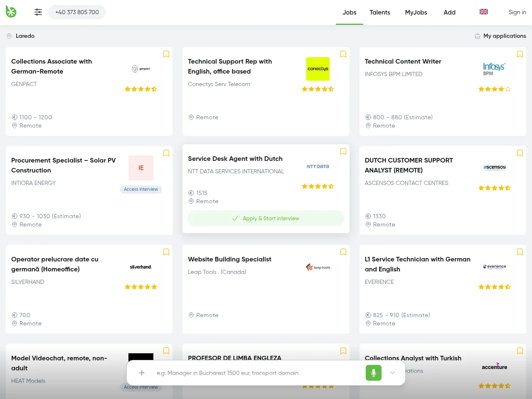
Task: Bookmark the Collections Associate with German-Remote job
Action: point(166,54)
